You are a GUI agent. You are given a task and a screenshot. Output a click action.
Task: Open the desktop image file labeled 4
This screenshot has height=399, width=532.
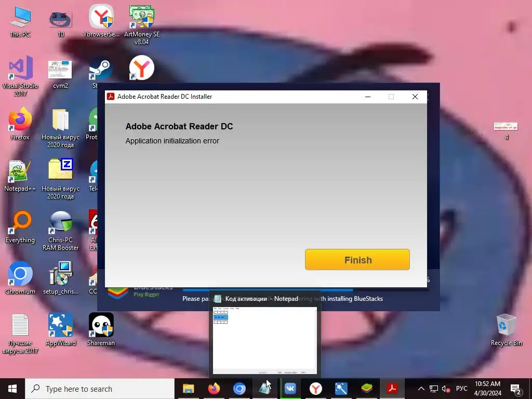pyautogui.click(x=506, y=130)
